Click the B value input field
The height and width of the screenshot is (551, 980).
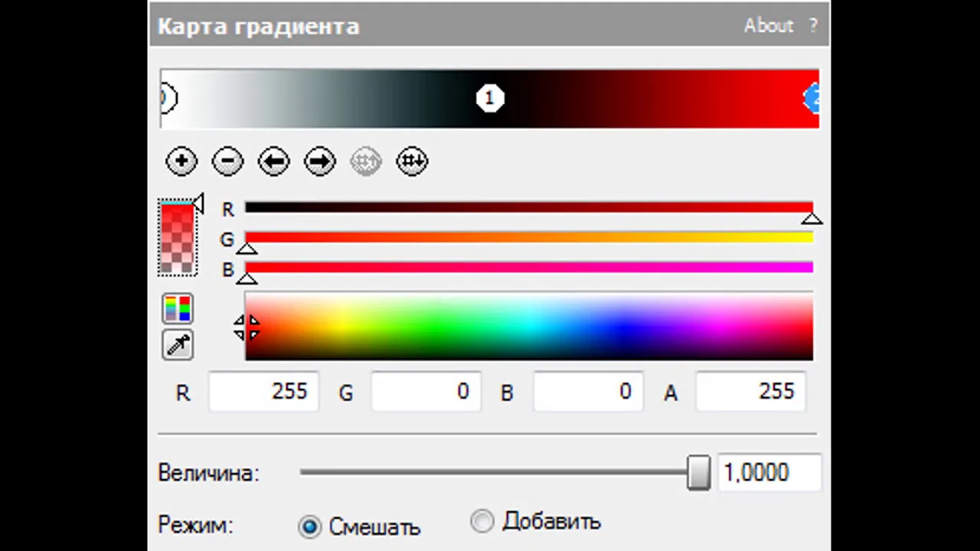click(588, 392)
